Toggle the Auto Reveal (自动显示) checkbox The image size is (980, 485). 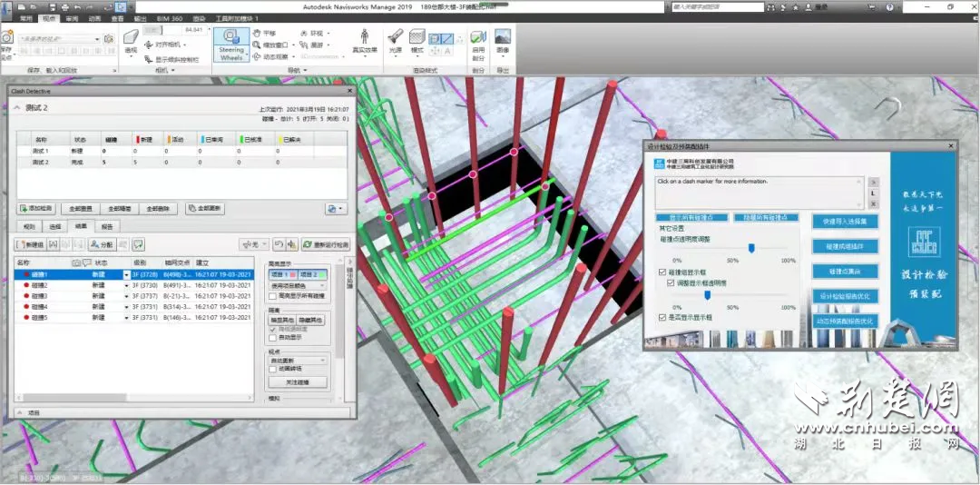pyautogui.click(x=272, y=337)
